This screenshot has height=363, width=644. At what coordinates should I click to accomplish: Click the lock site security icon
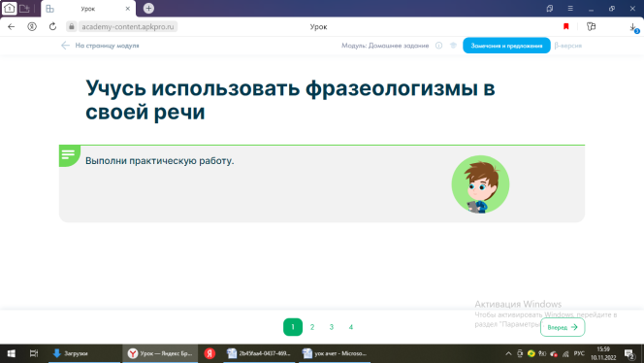pyautogui.click(x=72, y=27)
